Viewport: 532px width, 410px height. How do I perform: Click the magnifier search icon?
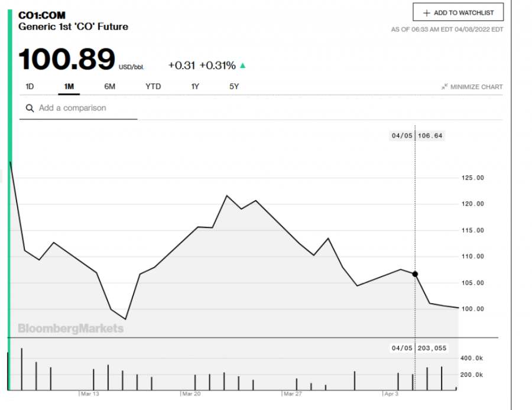click(x=28, y=109)
